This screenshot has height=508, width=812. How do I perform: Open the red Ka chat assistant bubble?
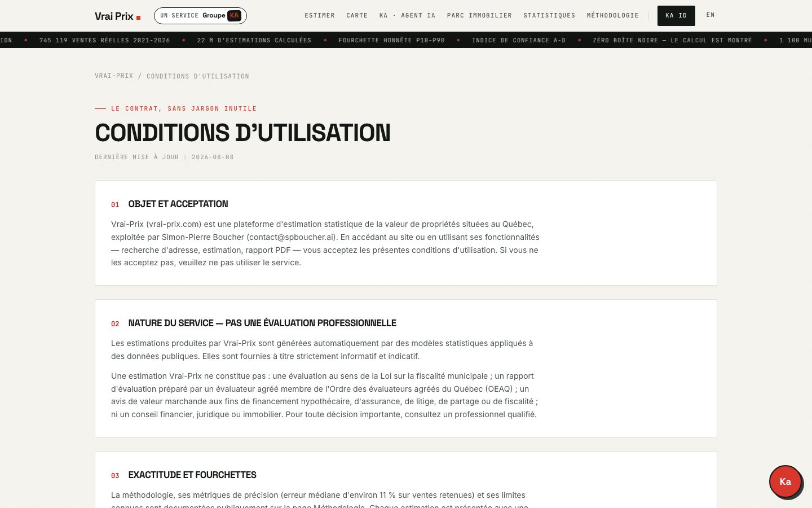pyautogui.click(x=785, y=481)
